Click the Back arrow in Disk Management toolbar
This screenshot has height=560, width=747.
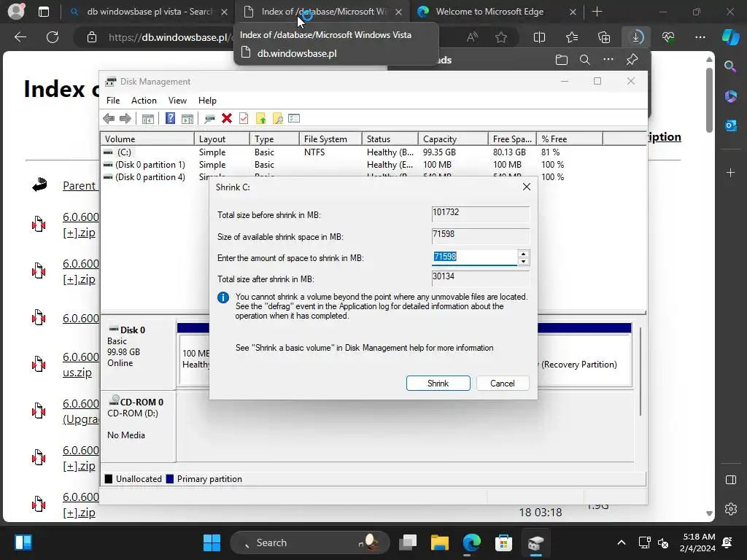(x=109, y=119)
